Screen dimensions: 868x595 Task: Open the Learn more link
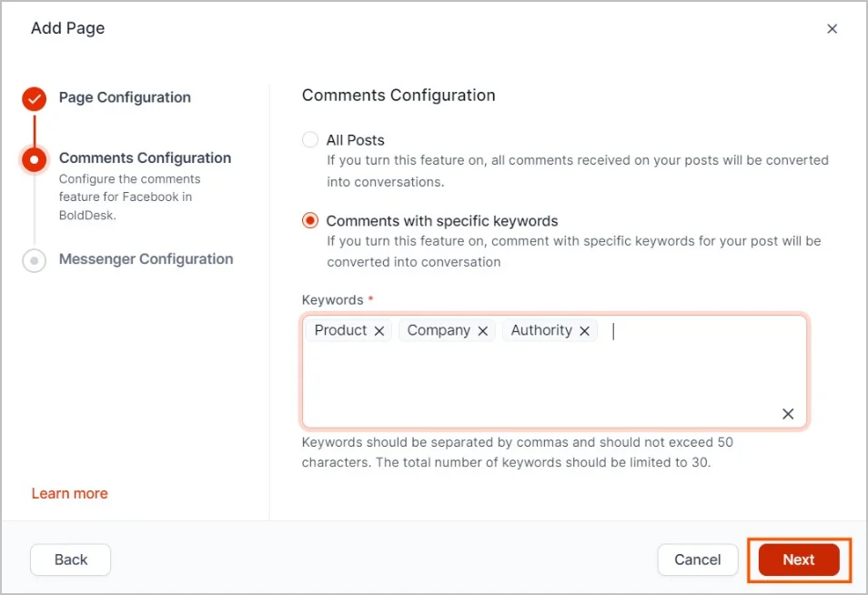click(x=69, y=493)
